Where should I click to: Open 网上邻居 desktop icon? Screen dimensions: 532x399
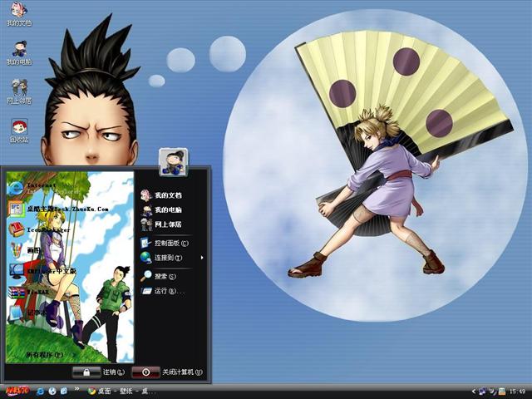[19, 91]
